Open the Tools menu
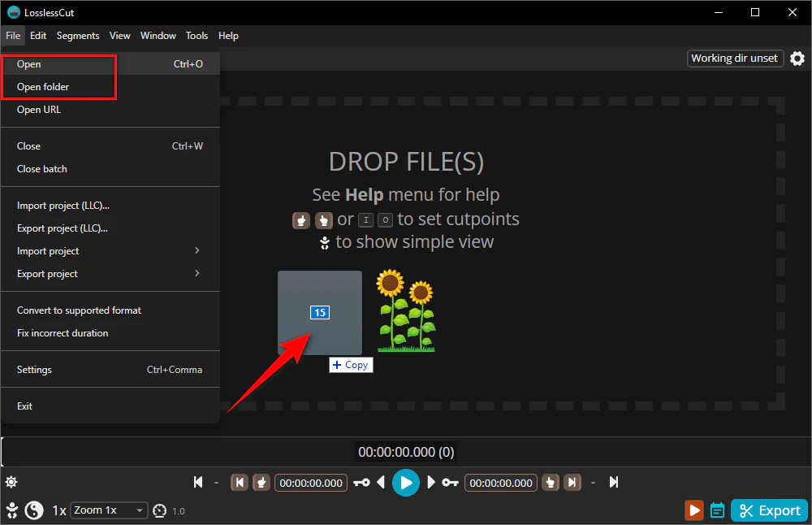 pos(197,36)
